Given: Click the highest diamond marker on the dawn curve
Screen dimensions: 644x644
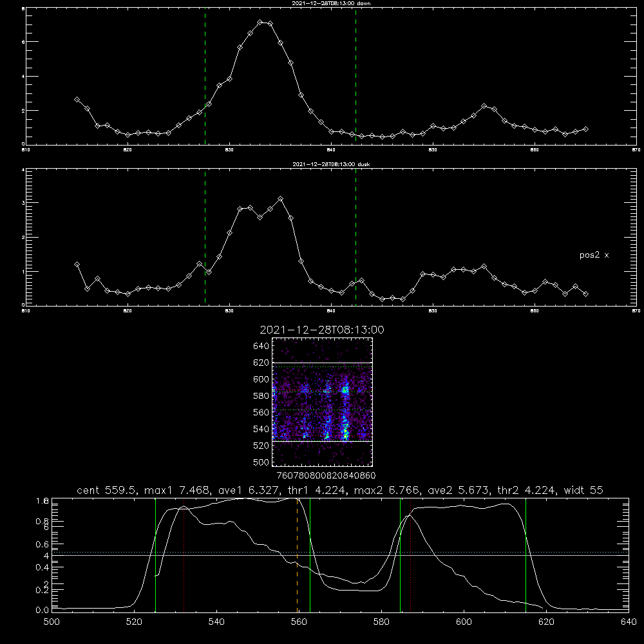Looking at the screenshot, I should tap(260, 22).
